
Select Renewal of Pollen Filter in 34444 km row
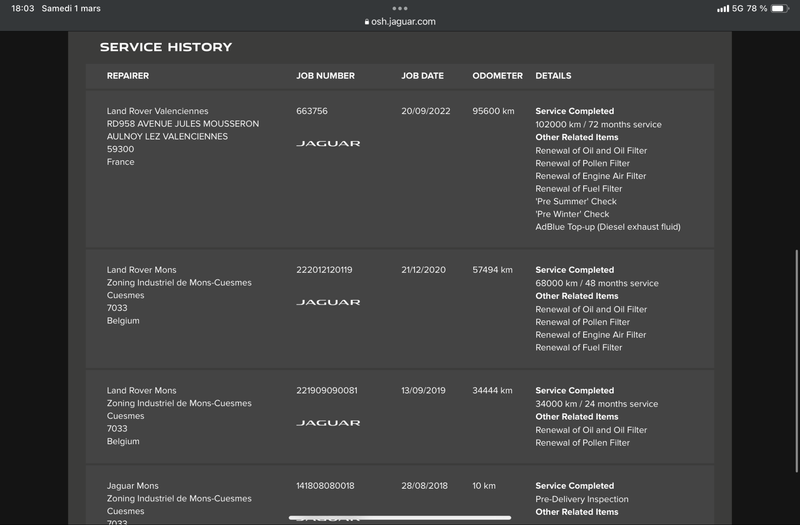pos(582,443)
